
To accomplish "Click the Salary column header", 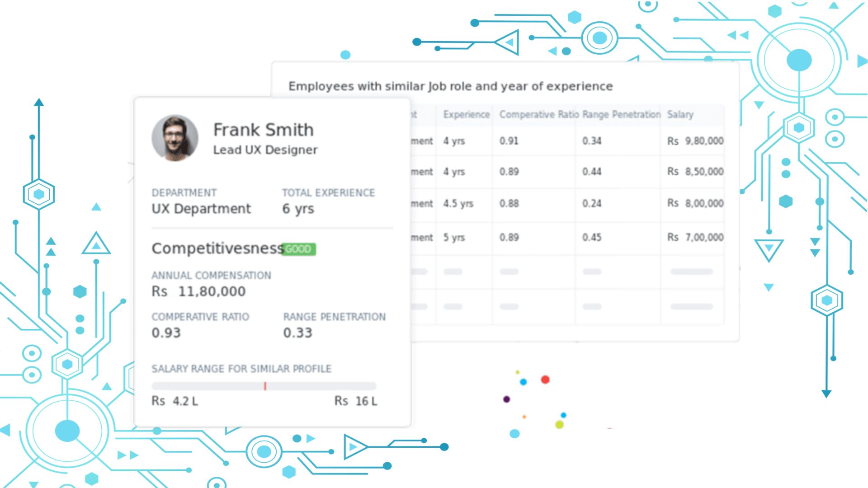I will (680, 115).
